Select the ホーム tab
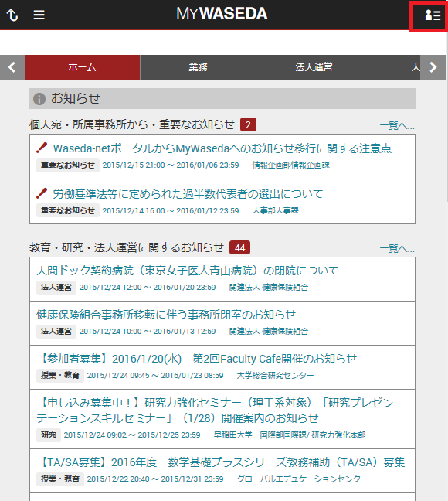 point(83,67)
